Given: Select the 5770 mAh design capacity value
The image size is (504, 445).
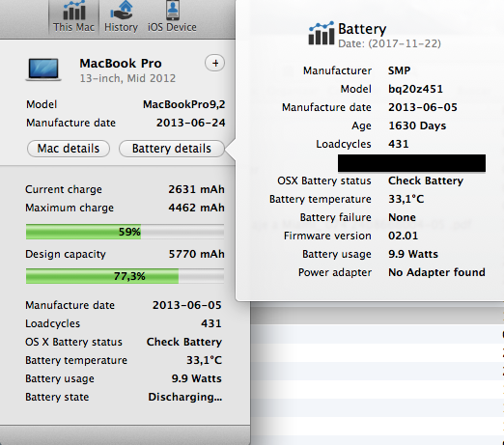Looking at the screenshot, I should [x=197, y=254].
